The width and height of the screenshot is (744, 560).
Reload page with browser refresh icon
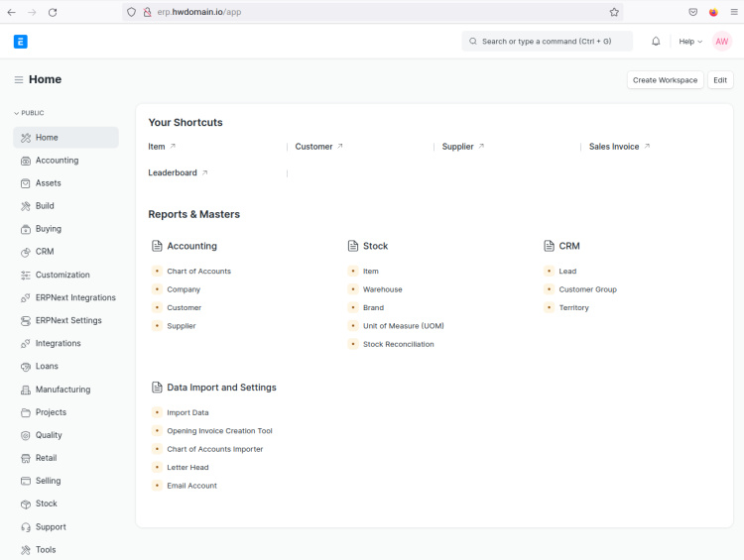[53, 12]
